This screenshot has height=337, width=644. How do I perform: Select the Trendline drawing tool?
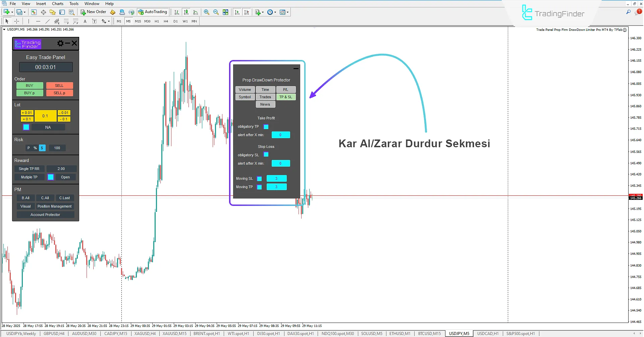[48, 21]
